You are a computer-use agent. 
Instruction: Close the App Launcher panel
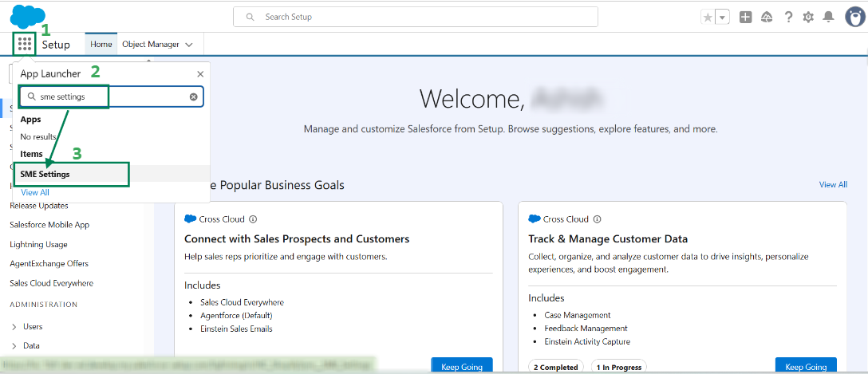(x=200, y=74)
